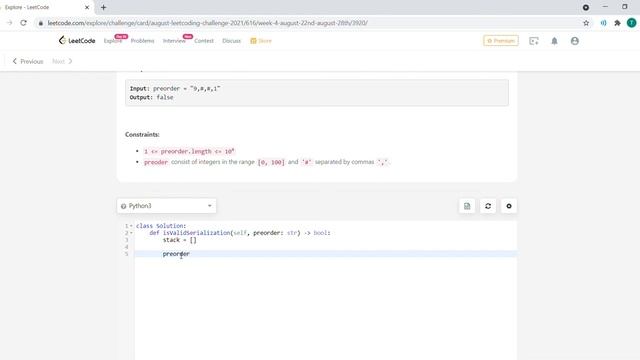This screenshot has width=640, height=360.
Task: Click the 'stack = []' code line
Action: coord(180,240)
